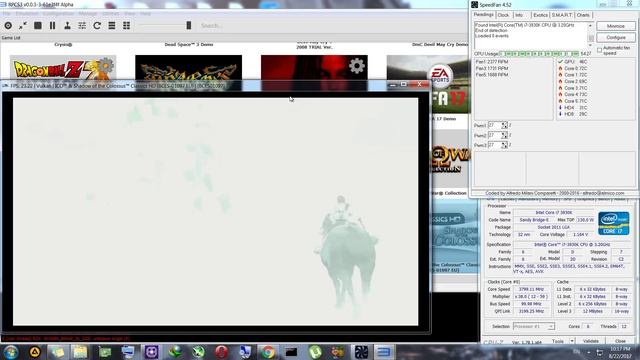The height and width of the screenshot is (360, 640).
Task: Open the File menu in RPCS3
Action: [x=7, y=13]
